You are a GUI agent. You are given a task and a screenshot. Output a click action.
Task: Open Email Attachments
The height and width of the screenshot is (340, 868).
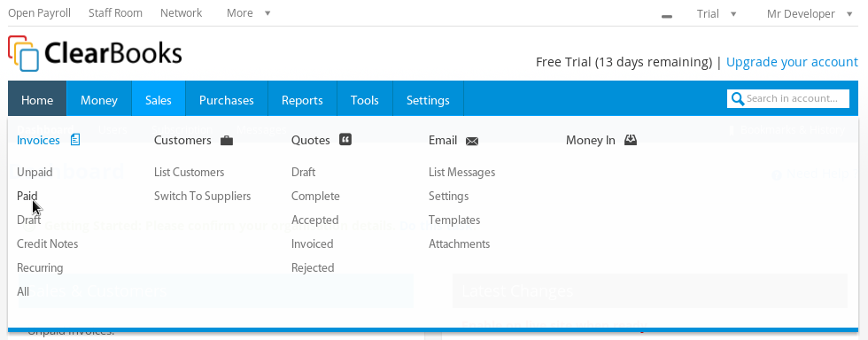pos(459,243)
